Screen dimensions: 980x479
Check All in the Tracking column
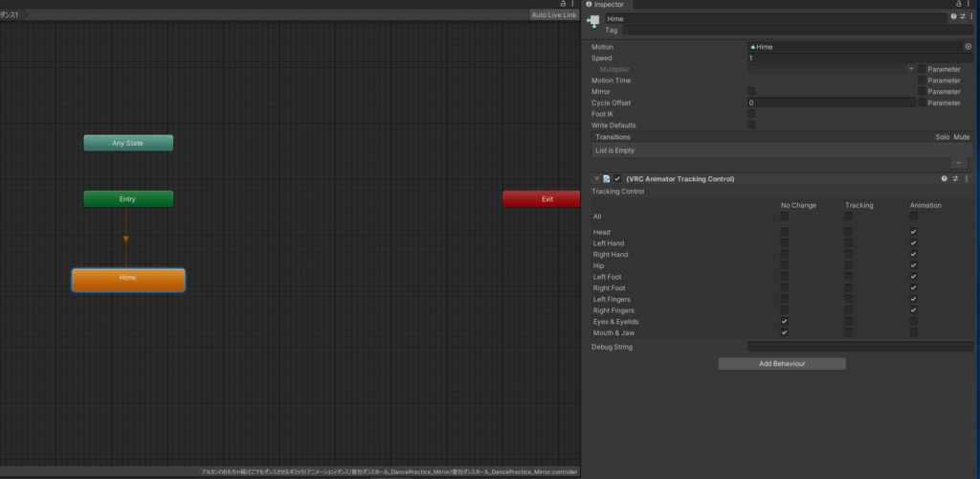(x=849, y=216)
